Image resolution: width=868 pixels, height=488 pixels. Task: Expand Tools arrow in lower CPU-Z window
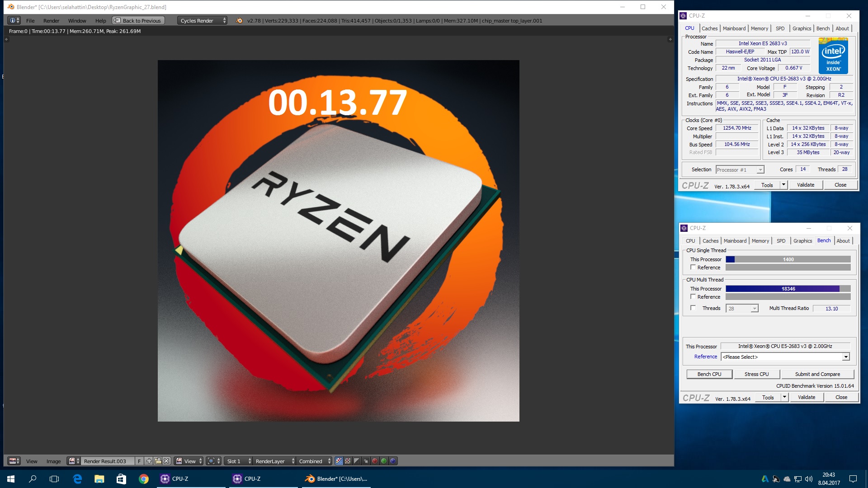[784, 397]
